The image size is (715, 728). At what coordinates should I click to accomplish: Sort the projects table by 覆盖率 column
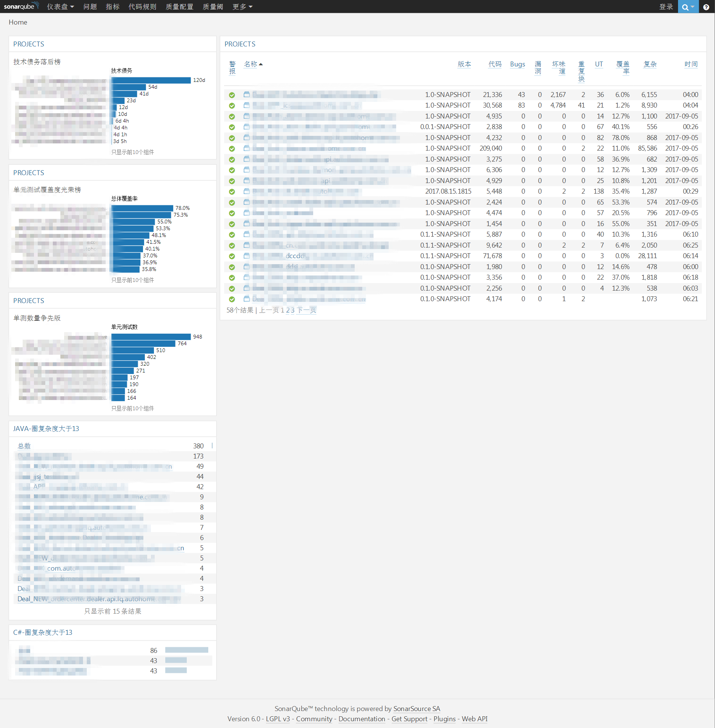pos(623,68)
